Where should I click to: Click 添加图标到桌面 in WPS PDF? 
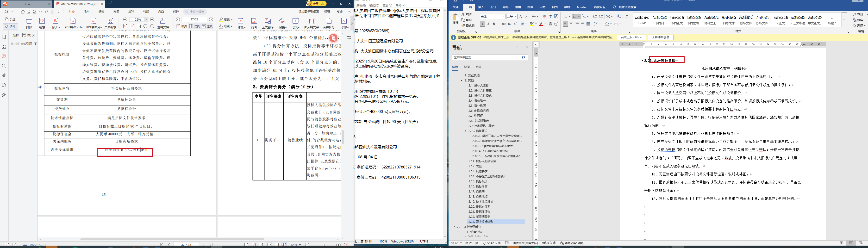click(x=308, y=12)
